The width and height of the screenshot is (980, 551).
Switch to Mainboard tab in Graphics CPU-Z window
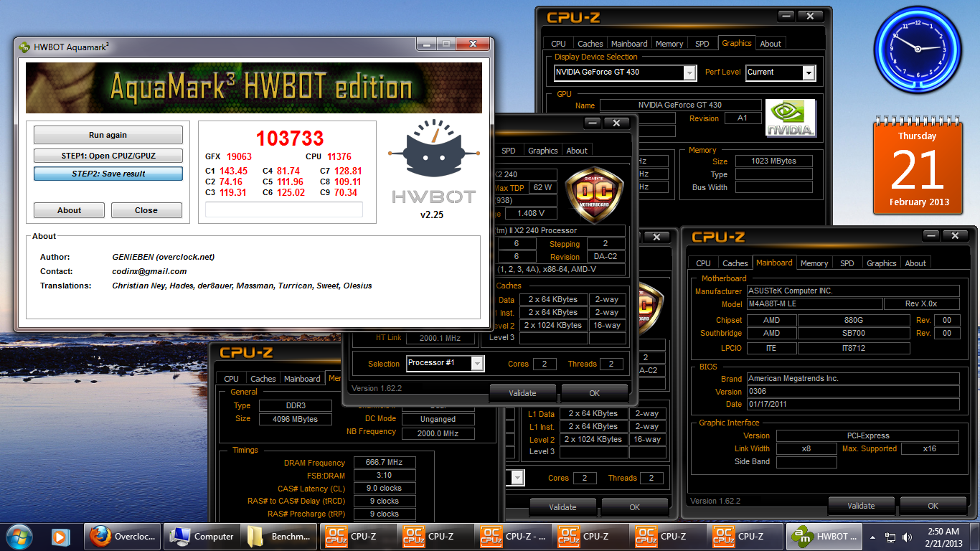629,44
